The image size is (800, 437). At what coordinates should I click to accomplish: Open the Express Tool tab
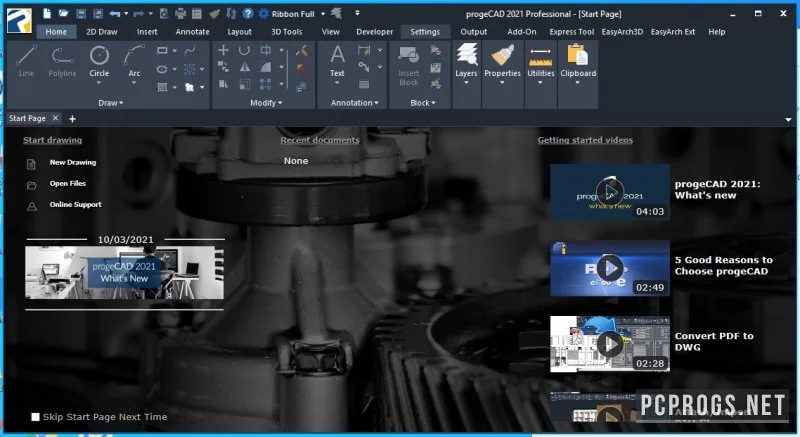click(571, 32)
